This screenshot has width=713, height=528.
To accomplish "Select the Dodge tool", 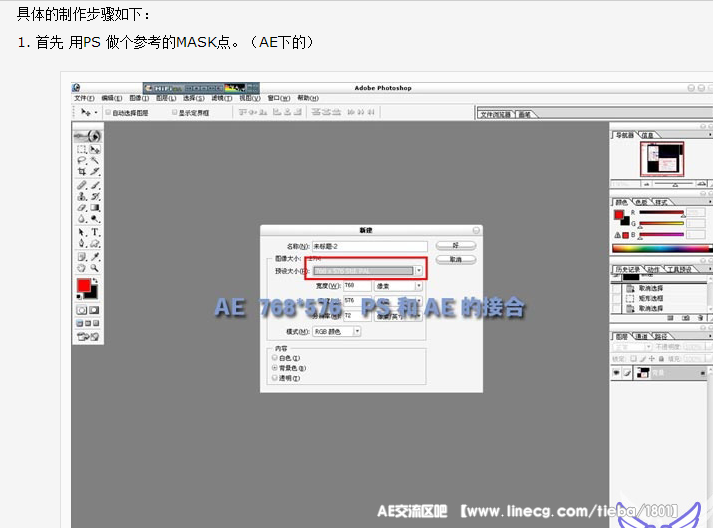I will pyautogui.click(x=95, y=219).
